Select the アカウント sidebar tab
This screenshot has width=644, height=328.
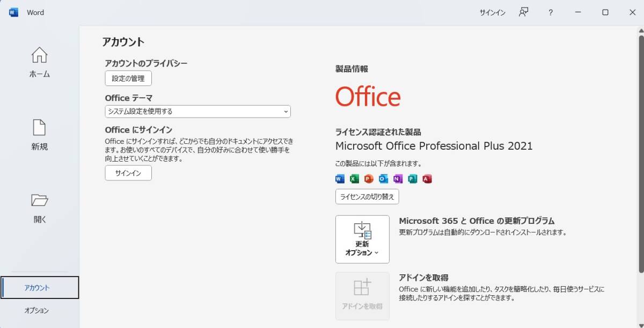pos(40,288)
